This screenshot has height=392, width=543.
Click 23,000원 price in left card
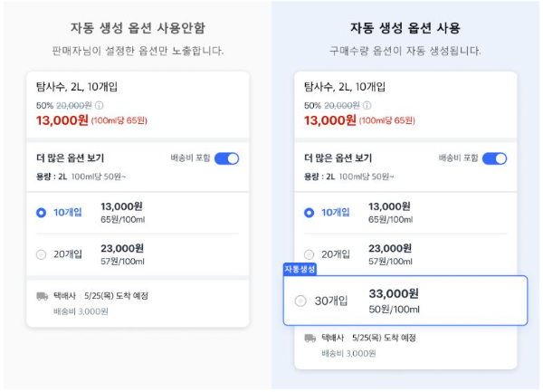click(122, 248)
